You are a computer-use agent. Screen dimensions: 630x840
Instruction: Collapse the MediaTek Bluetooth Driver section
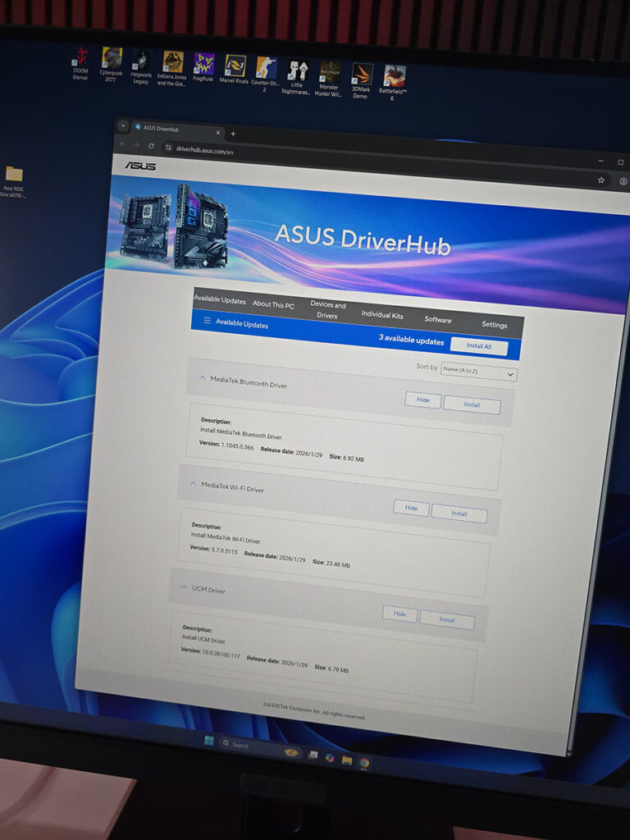pos(203,378)
